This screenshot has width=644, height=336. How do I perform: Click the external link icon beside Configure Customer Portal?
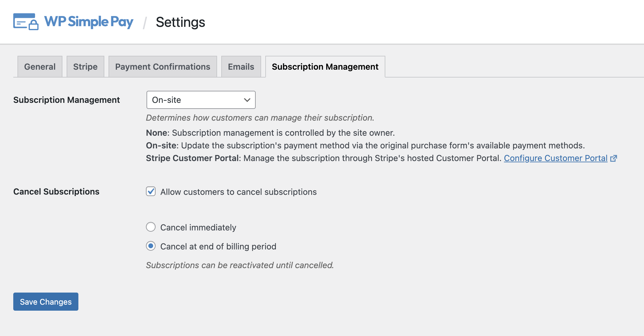tap(614, 158)
